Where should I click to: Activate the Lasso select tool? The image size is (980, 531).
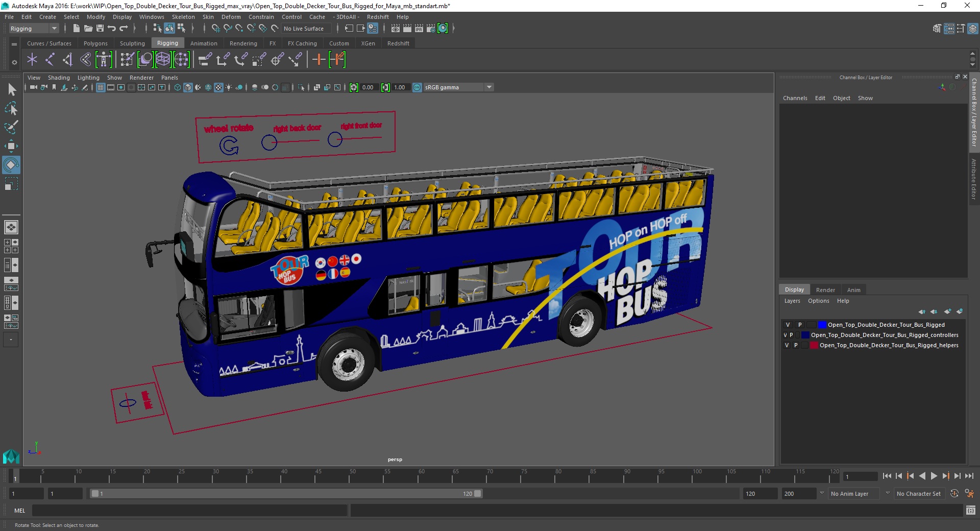11,108
